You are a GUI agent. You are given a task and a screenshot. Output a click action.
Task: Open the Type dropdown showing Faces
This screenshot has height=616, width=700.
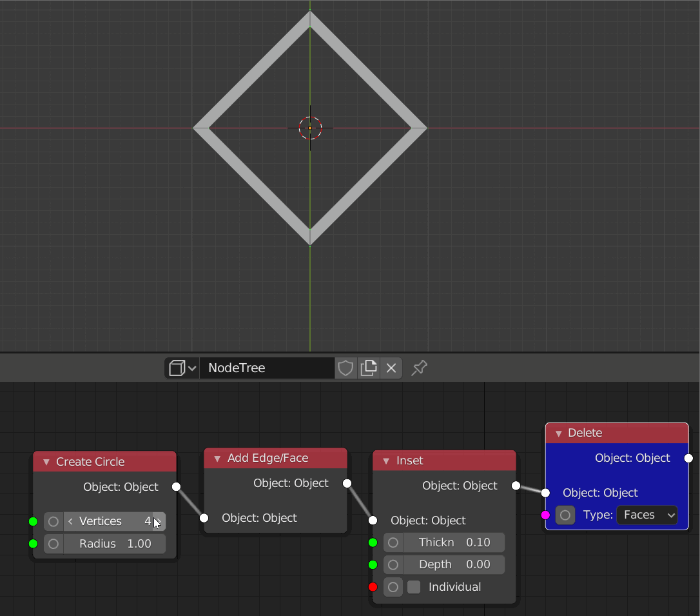(647, 515)
